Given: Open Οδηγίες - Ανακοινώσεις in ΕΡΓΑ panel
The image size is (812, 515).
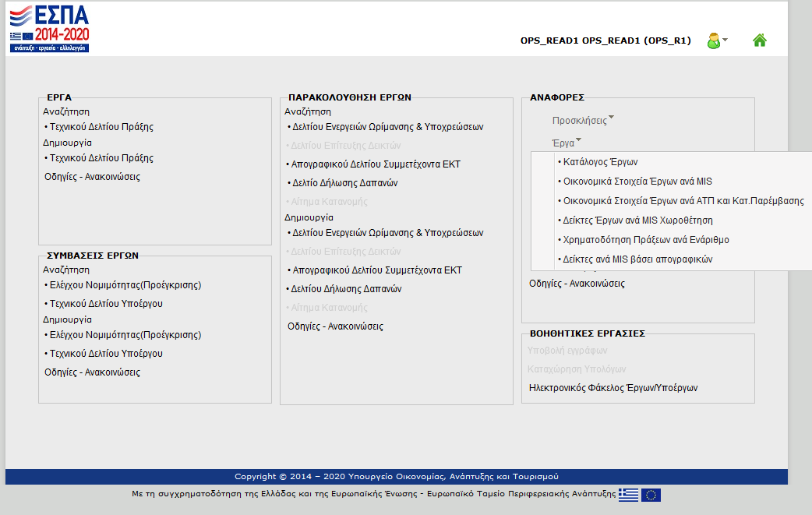Looking at the screenshot, I should (92, 177).
